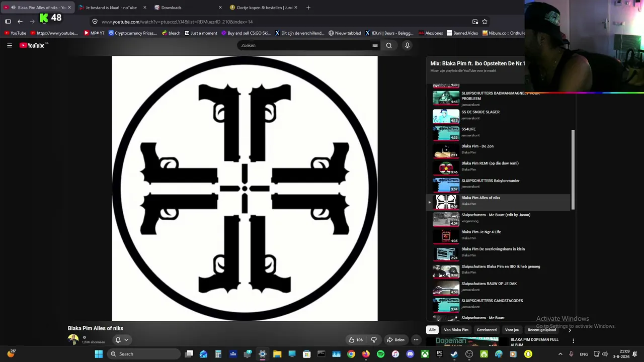The image size is (644, 362).
Task: Open picture-in-picture icon in address bar
Action: pyautogui.click(x=475, y=22)
